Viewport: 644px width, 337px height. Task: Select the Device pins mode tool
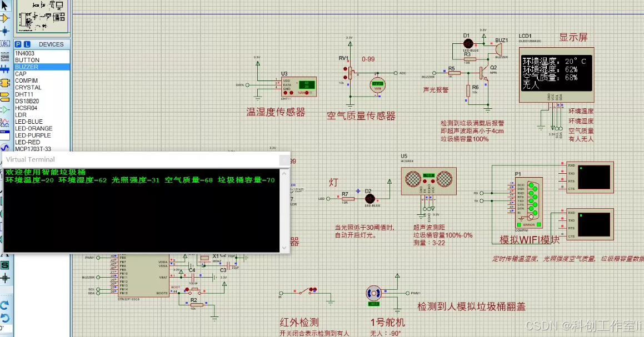4,109
